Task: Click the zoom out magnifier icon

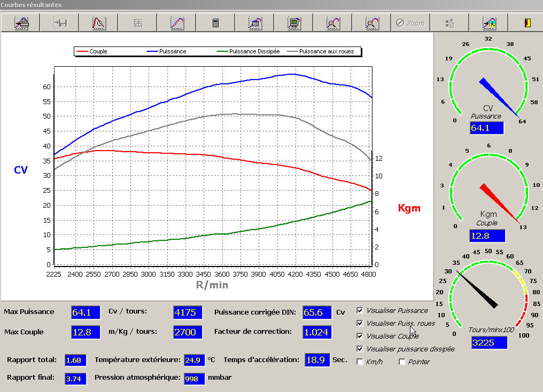Action: pos(372,23)
